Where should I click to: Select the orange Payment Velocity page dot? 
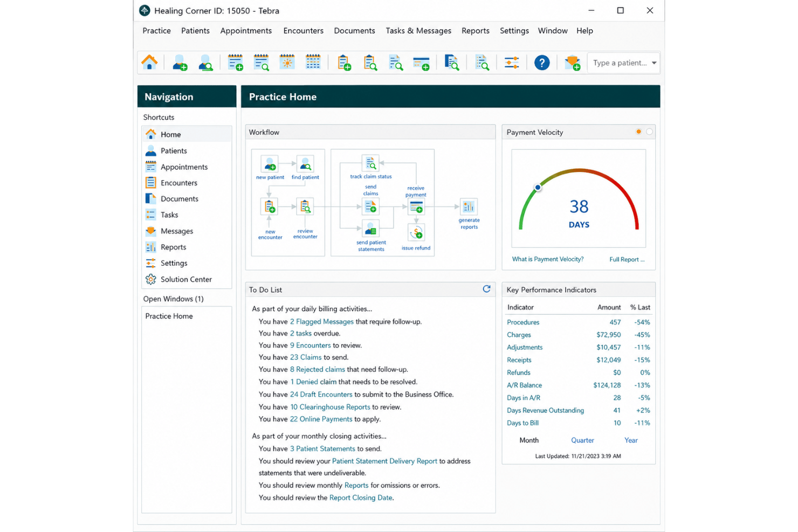[638, 132]
